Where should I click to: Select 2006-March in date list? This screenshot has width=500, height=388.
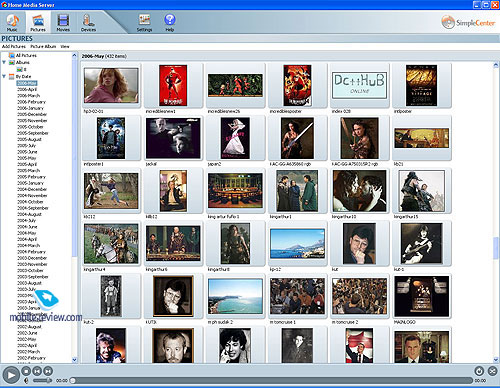[x=28, y=96]
